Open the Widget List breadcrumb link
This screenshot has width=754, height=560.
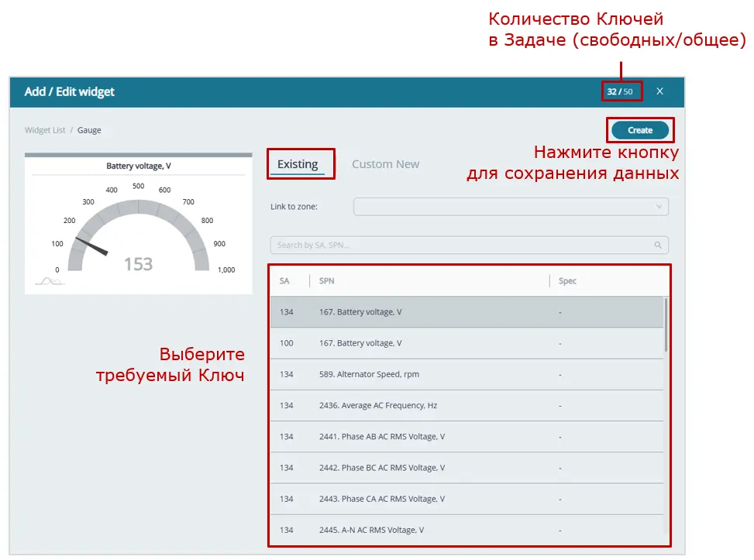tap(44, 130)
